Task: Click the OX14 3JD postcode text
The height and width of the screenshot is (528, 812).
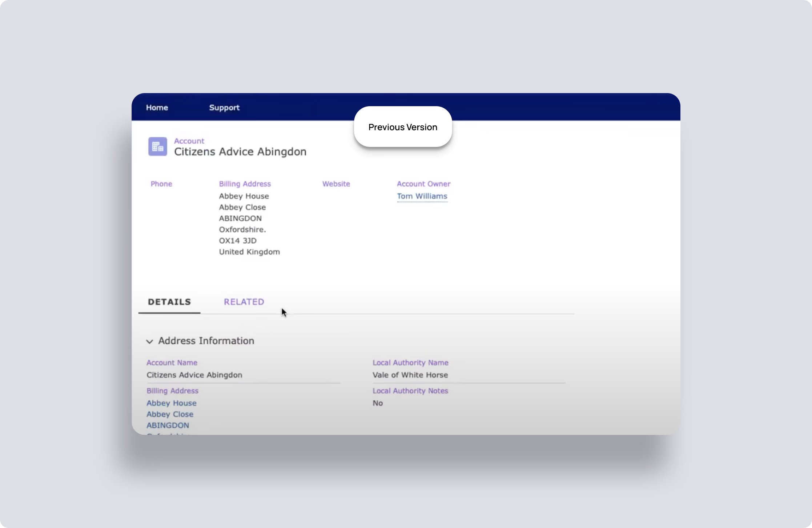Action: coord(238,241)
